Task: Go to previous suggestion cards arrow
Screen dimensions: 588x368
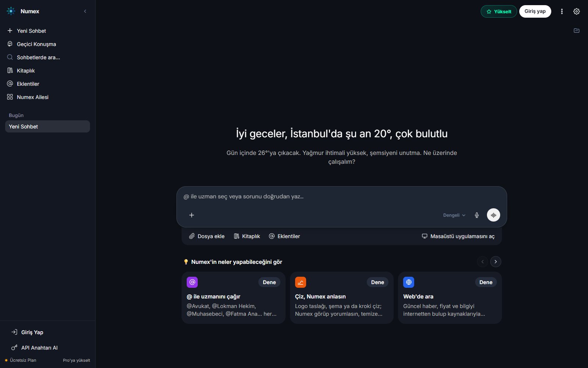Action: (x=483, y=262)
